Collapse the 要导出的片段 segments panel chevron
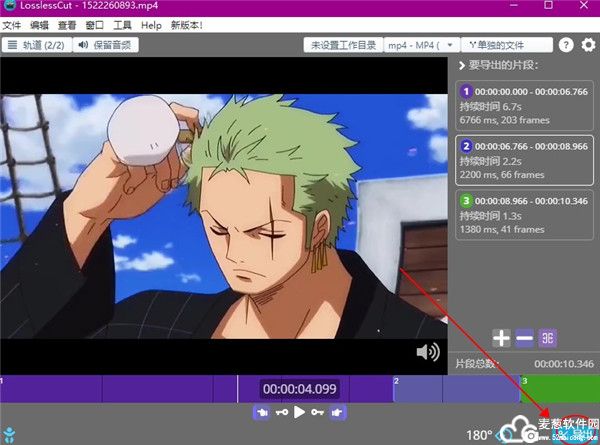600x445 pixels. [462, 65]
